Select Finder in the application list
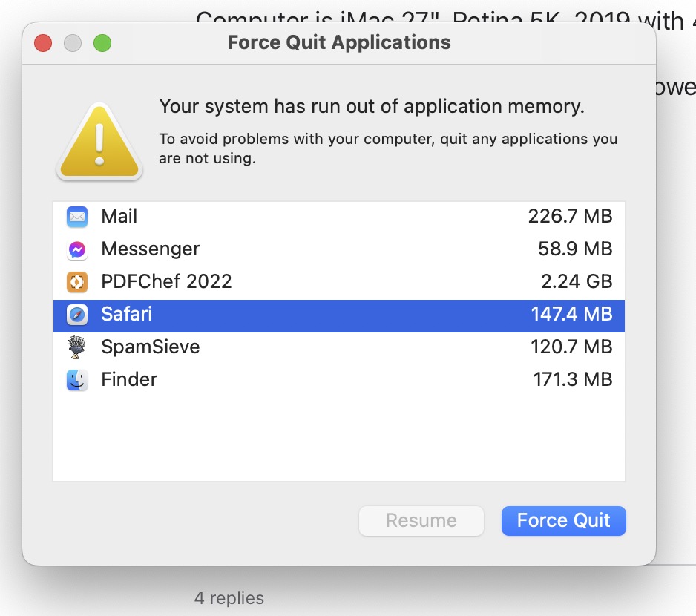 point(297,380)
